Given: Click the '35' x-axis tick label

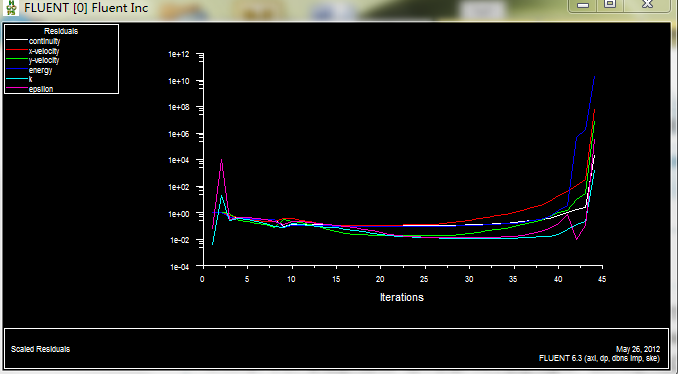Looking at the screenshot, I should (x=513, y=279).
